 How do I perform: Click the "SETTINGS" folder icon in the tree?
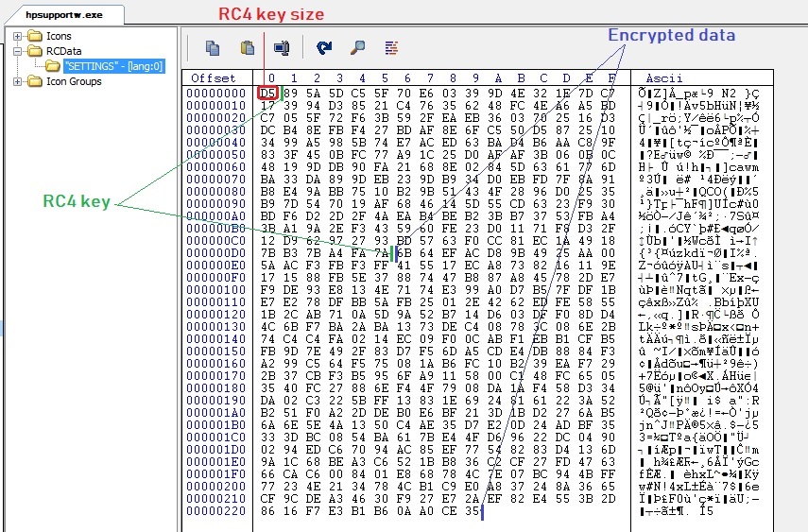pos(53,66)
